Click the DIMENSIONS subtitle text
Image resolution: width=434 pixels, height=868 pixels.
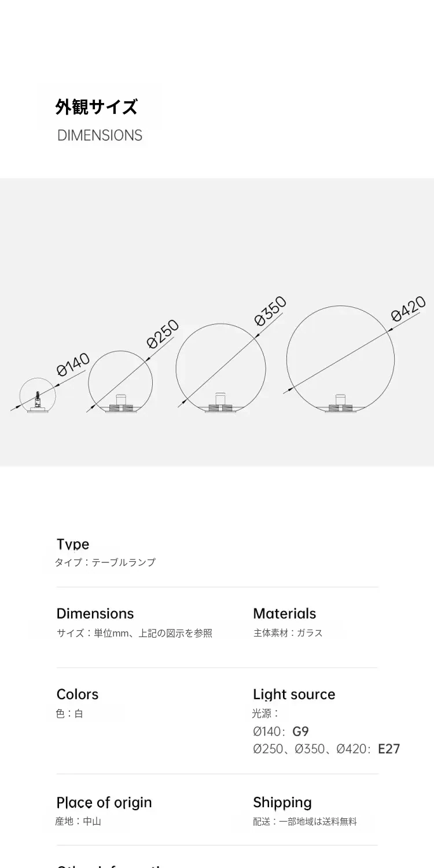click(100, 135)
